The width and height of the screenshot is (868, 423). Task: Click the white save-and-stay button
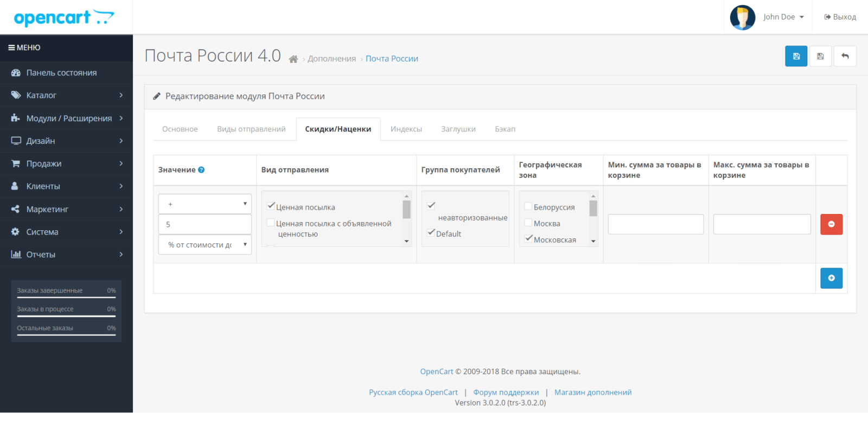tap(820, 56)
